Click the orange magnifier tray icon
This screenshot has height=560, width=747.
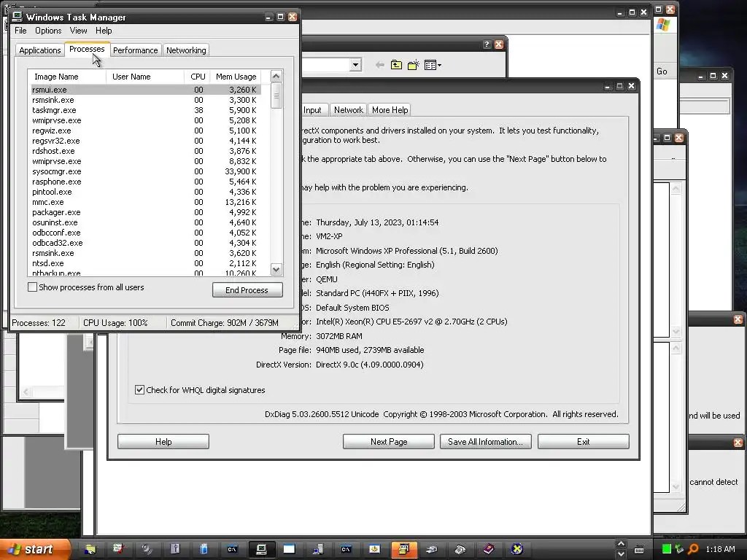coord(693,549)
